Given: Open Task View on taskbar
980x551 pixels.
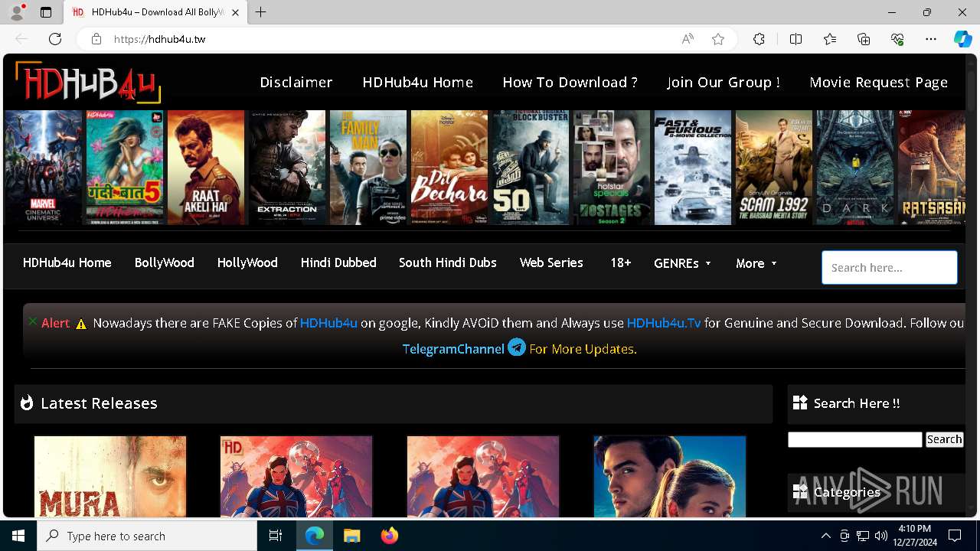Looking at the screenshot, I should (276, 536).
